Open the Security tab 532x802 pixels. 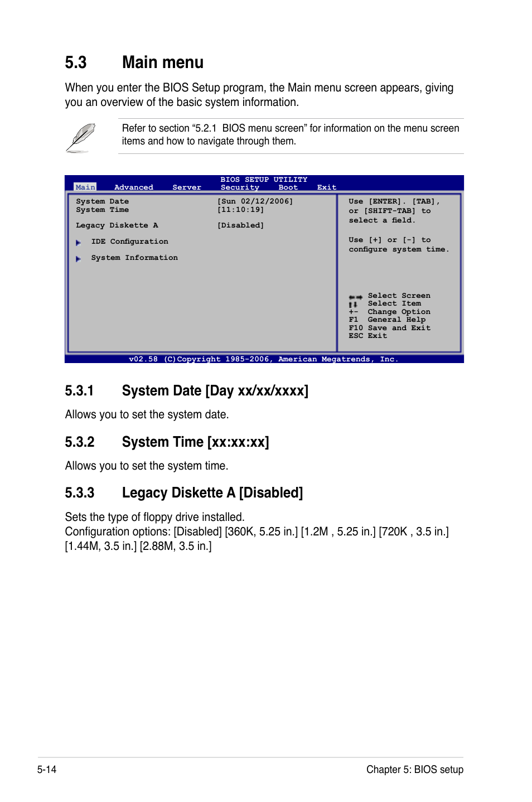(240, 187)
